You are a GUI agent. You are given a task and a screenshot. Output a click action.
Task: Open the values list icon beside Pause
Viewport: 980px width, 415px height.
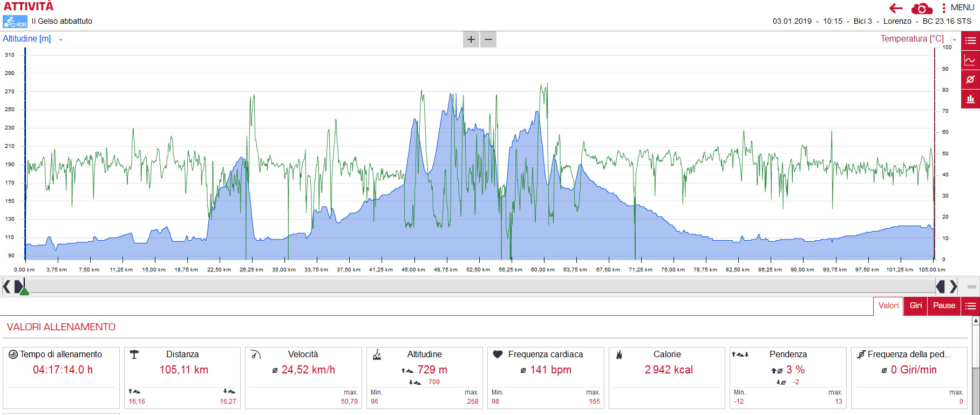(x=971, y=306)
